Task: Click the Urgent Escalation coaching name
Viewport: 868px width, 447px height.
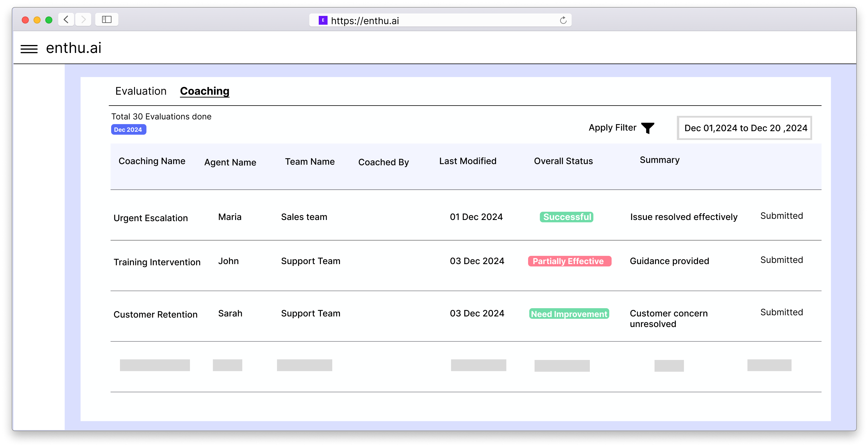Action: coord(150,217)
